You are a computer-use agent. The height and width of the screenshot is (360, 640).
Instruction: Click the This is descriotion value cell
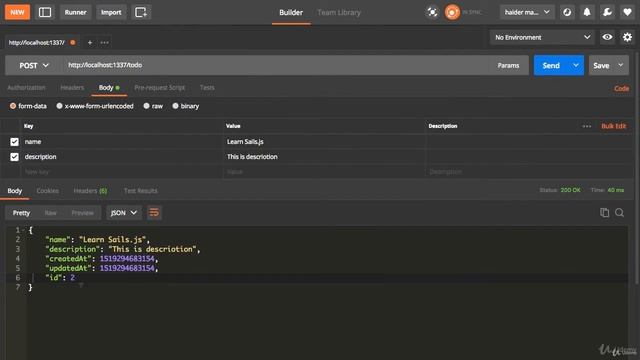pos(324,157)
